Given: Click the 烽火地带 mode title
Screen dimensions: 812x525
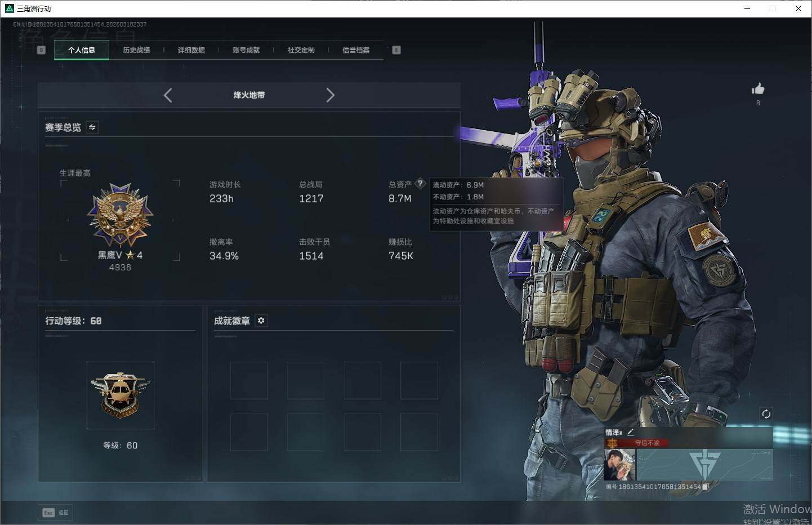Looking at the screenshot, I should click(249, 95).
